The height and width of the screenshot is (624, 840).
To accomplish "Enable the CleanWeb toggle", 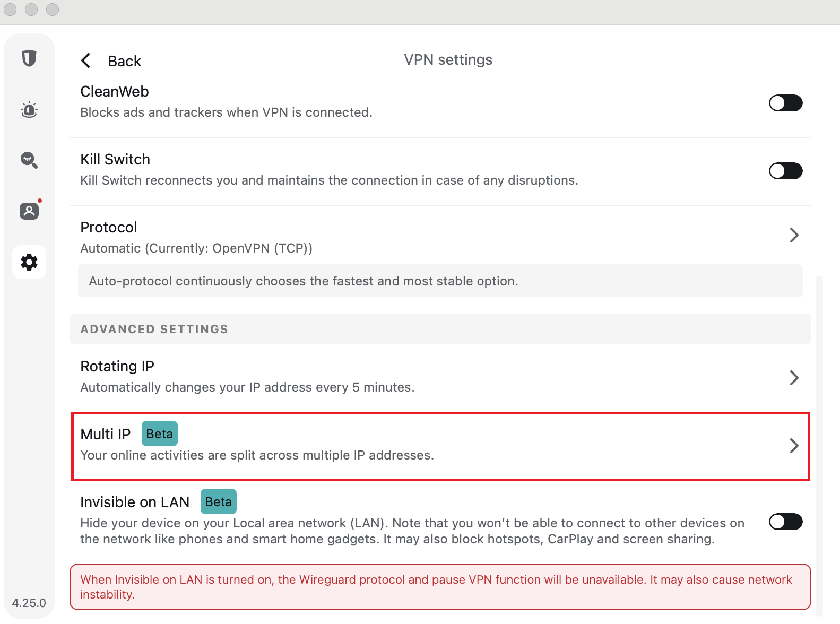I will click(785, 103).
